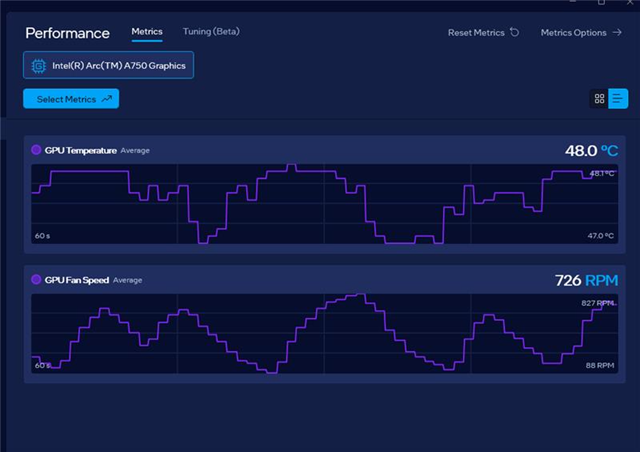Image resolution: width=640 pixels, height=452 pixels.
Task: Click the GPU Temperature metric title
Action: (81, 150)
